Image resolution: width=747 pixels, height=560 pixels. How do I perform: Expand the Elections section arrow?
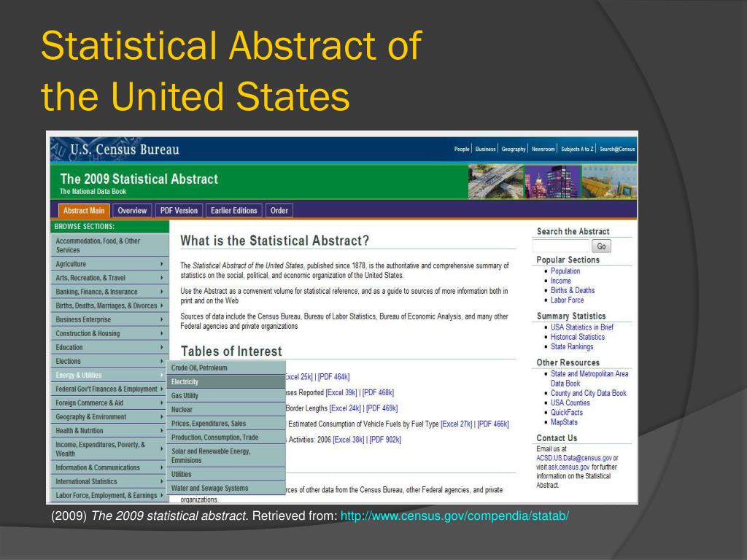(x=161, y=361)
